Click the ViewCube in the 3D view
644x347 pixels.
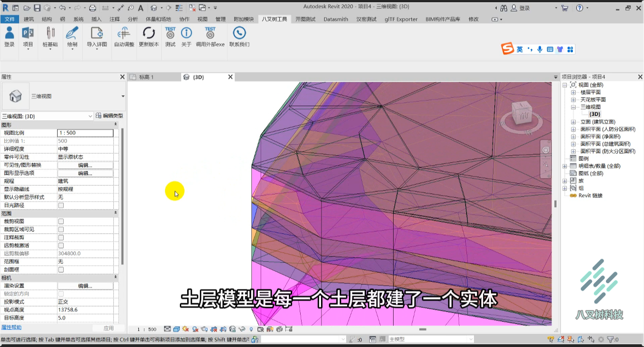pos(522,113)
